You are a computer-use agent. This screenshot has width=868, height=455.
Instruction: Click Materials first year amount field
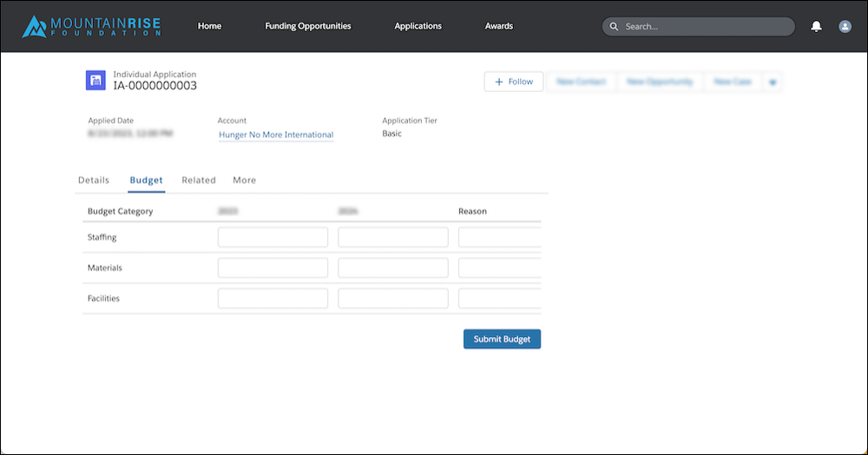tap(273, 267)
